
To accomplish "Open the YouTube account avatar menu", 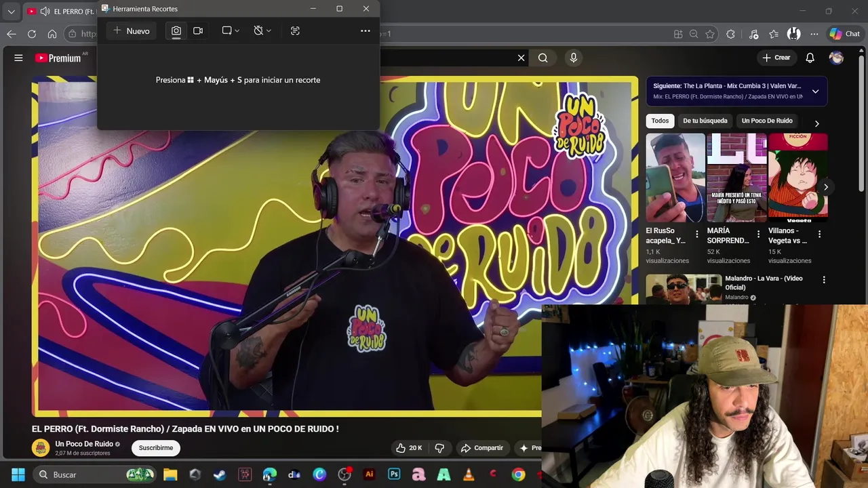I will 836,58.
